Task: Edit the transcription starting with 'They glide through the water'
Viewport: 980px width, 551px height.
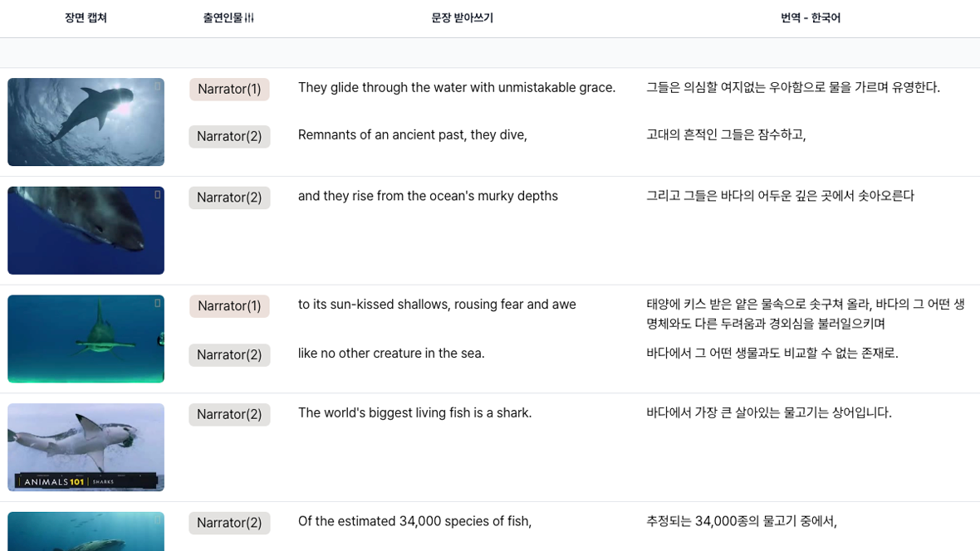Action: [x=458, y=87]
